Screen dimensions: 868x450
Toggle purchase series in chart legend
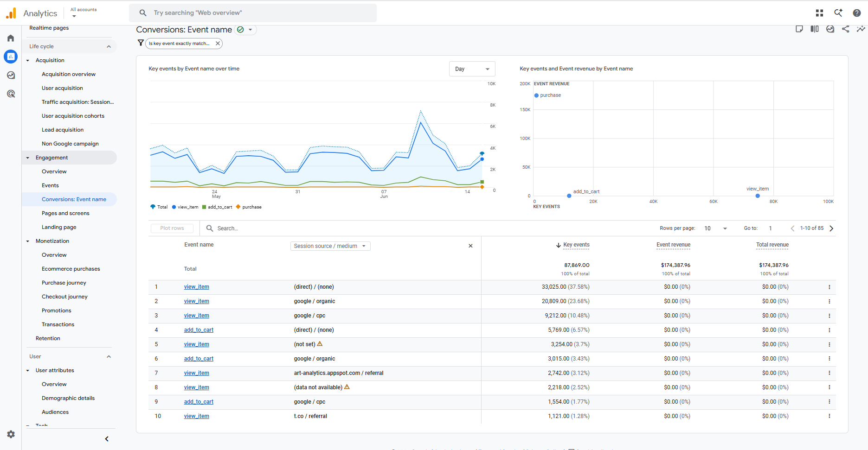249,207
